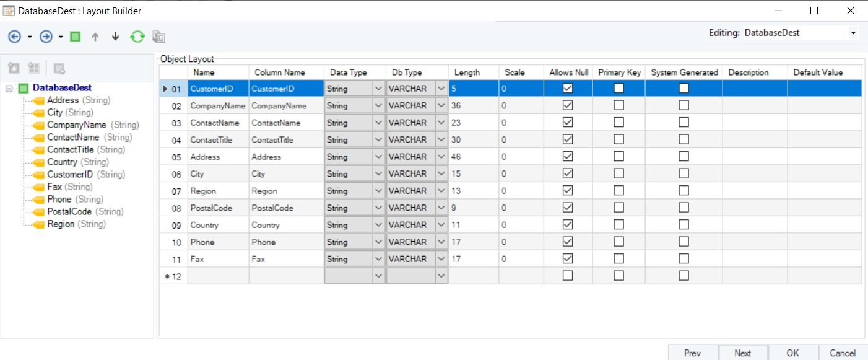Open Data Type dropdown for City row
Image resolution: width=868 pixels, height=360 pixels.
tap(378, 174)
